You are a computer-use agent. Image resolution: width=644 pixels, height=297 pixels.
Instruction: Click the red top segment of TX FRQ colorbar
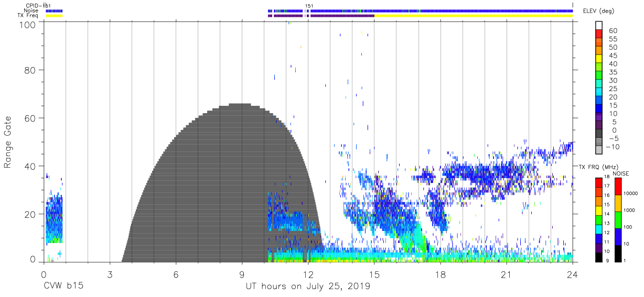599,182
